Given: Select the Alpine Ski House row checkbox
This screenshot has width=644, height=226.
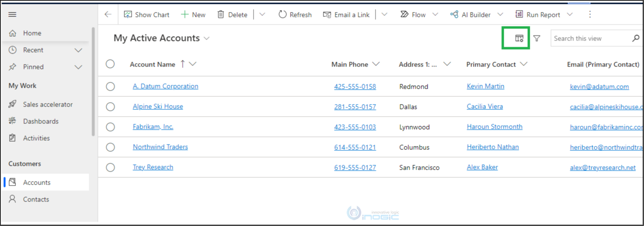Looking at the screenshot, I should pyautogui.click(x=110, y=106).
